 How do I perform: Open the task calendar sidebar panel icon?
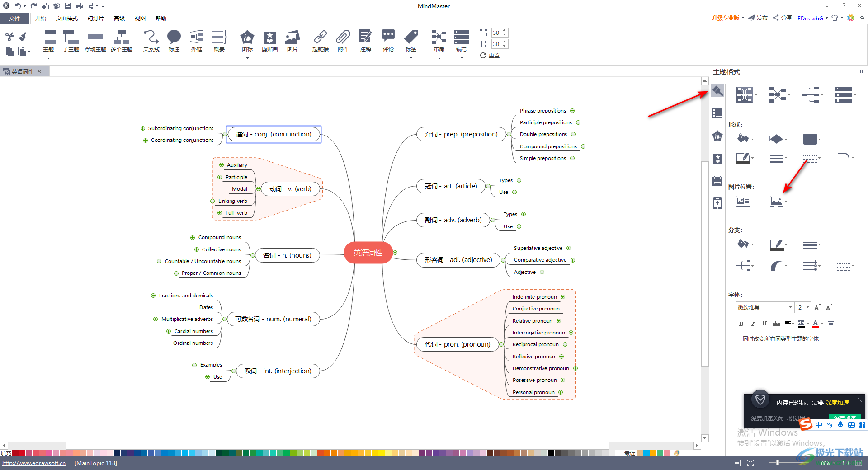tap(717, 181)
